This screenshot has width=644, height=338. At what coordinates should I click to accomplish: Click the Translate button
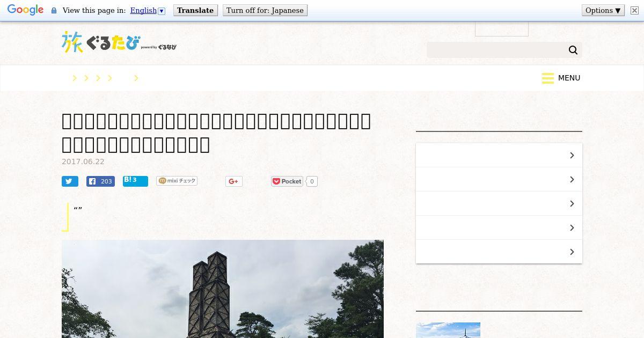point(195,10)
